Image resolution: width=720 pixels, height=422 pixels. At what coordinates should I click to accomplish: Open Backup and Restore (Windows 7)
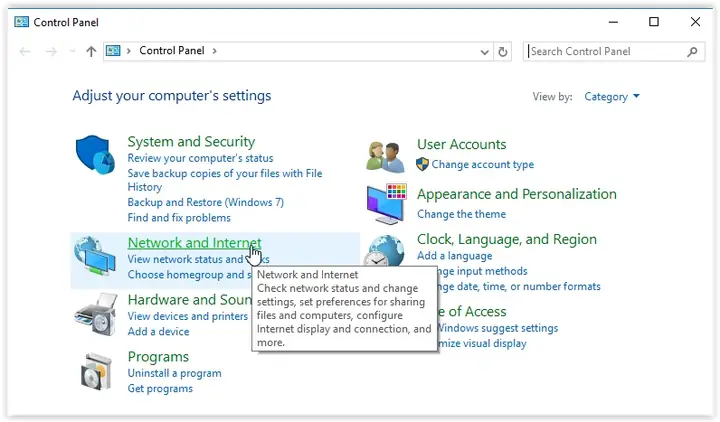[206, 202]
